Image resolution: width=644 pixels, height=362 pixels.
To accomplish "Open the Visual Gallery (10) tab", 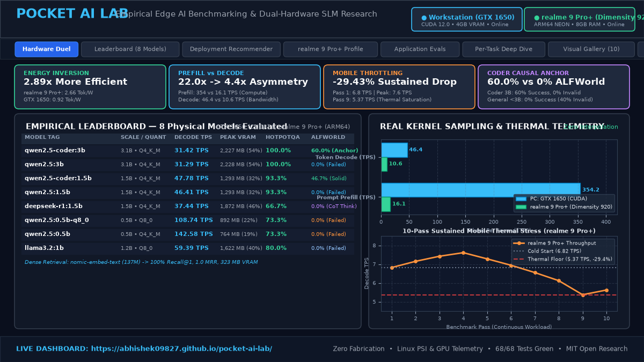I will [591, 49].
